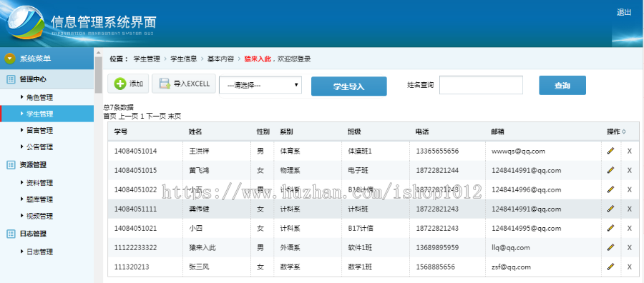This screenshot has height=283, width=644.
Task: Delete the row 14084051015 using X
Action: tap(629, 170)
